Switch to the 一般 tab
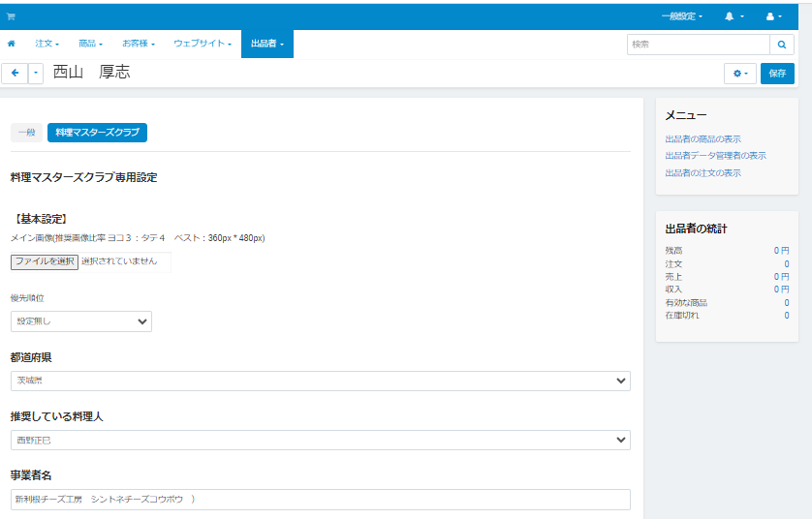812x519 pixels. pos(26,133)
